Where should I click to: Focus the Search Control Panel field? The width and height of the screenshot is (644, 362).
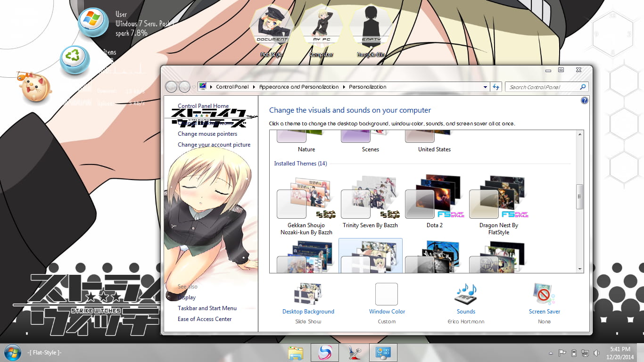click(x=543, y=87)
